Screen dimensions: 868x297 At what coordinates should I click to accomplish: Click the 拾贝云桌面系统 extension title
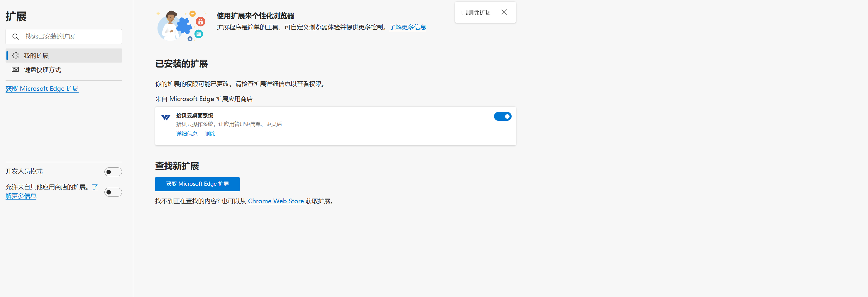tap(194, 115)
